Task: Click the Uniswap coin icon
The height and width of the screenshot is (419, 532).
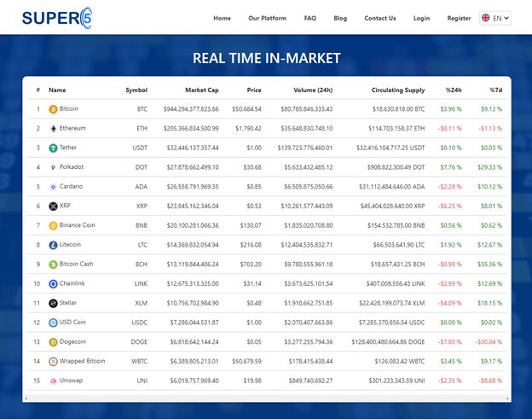Action: coord(53,381)
